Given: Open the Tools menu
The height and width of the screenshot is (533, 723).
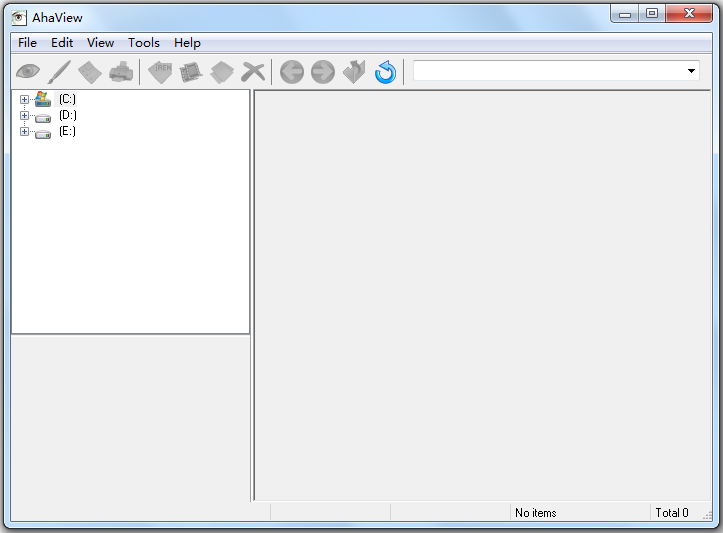Looking at the screenshot, I should (x=144, y=43).
